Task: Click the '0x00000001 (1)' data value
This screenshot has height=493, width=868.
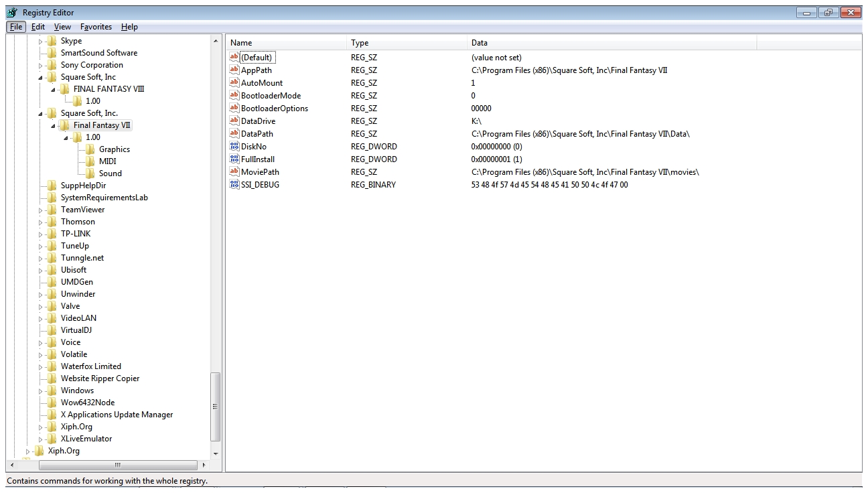Action: point(496,159)
